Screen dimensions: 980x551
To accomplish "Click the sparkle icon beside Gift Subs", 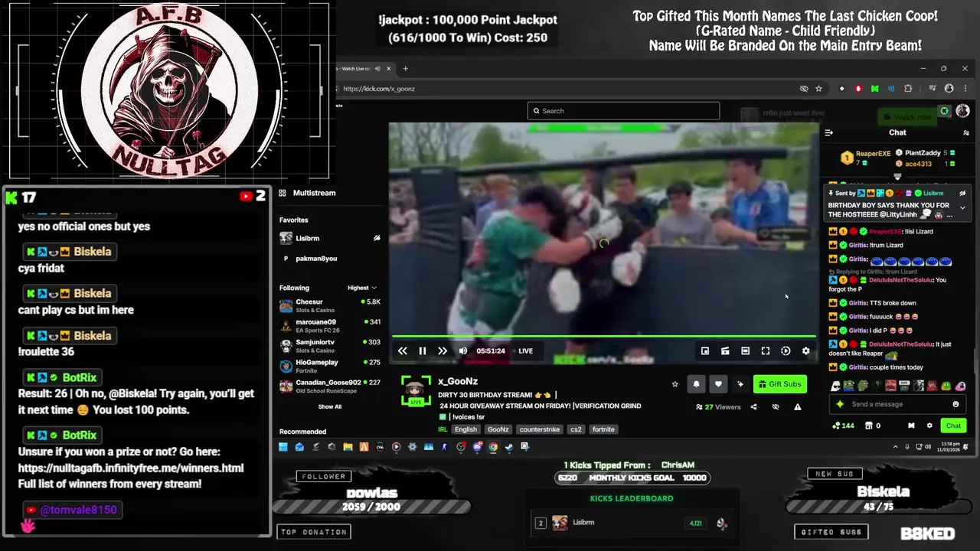I will point(740,384).
